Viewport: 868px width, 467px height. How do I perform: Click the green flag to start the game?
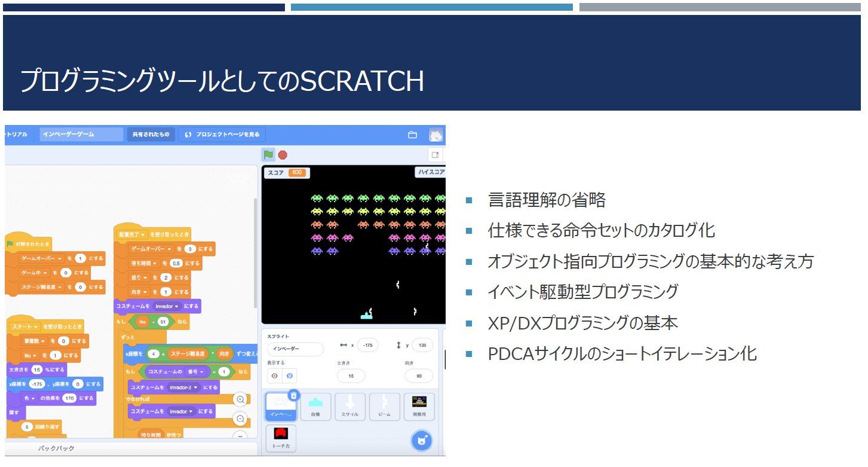click(268, 155)
